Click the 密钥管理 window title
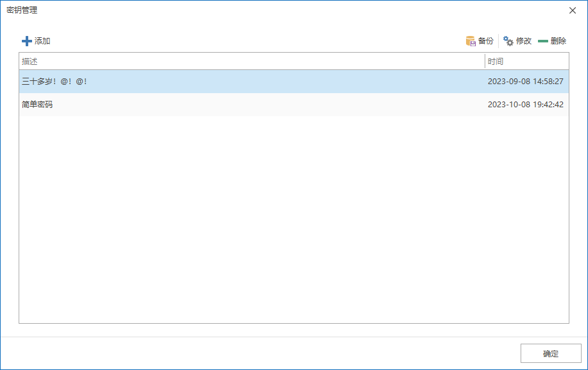This screenshot has width=588, height=370. pos(22,10)
